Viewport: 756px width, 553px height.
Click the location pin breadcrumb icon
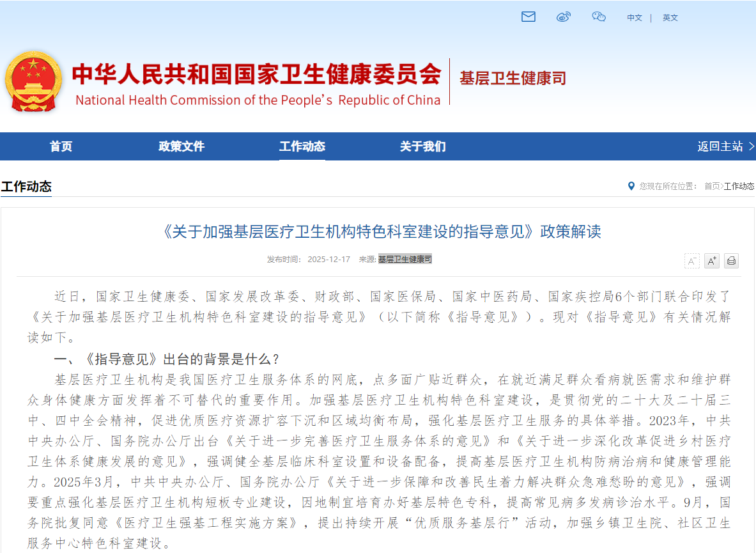coord(631,187)
